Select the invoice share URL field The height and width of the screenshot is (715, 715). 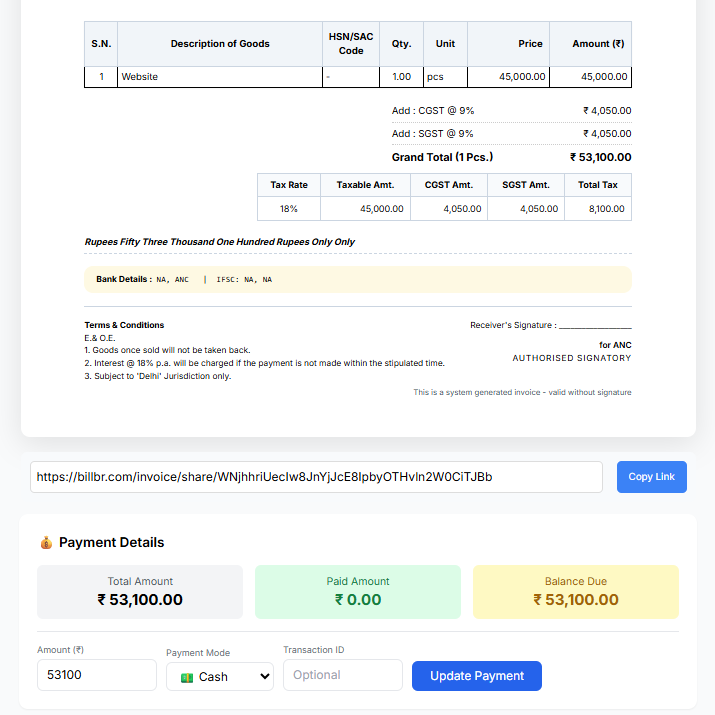[316, 477]
